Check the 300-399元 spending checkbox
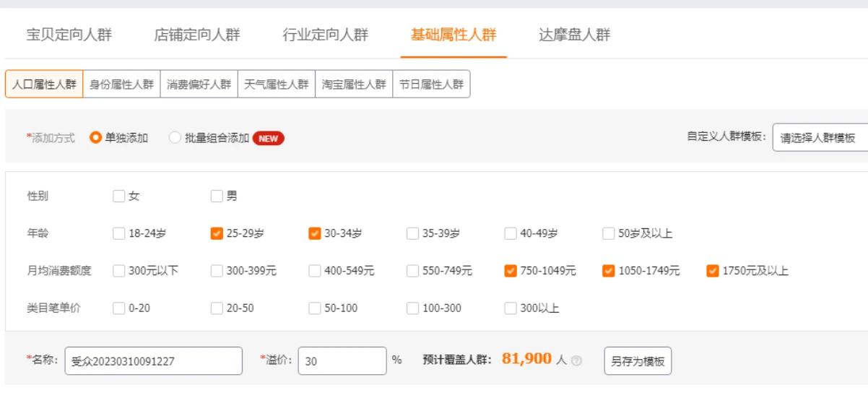This screenshot has height=398, width=868. tap(217, 271)
